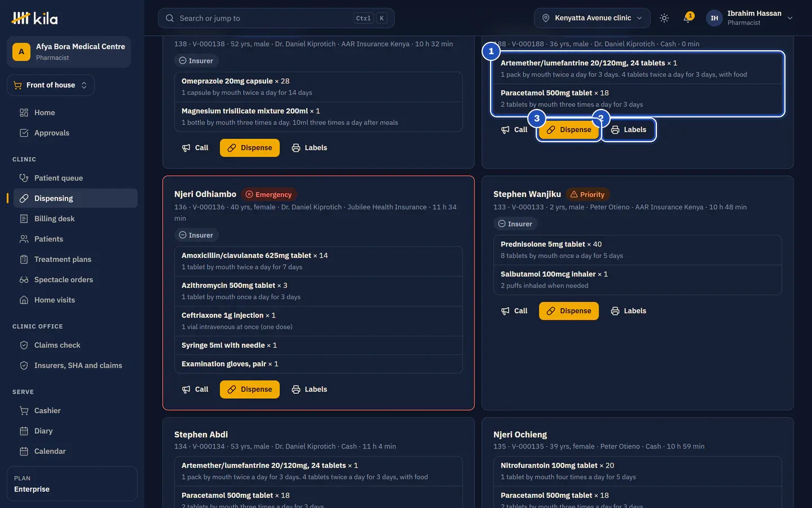Dispense the Omeprazole prescription
This screenshot has height=508, width=812.
250,148
